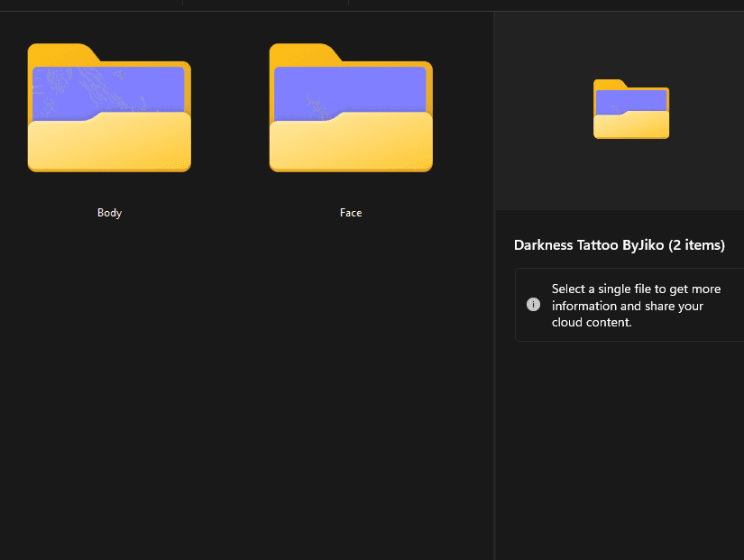Click the Face folder name label
This screenshot has width=744, height=560.
point(351,213)
